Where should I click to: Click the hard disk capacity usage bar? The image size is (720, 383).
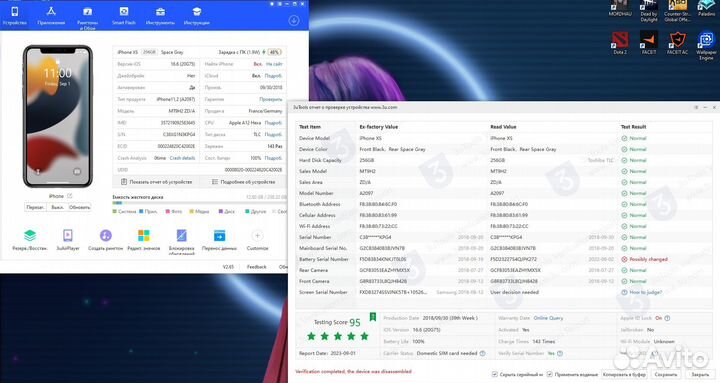click(x=199, y=203)
